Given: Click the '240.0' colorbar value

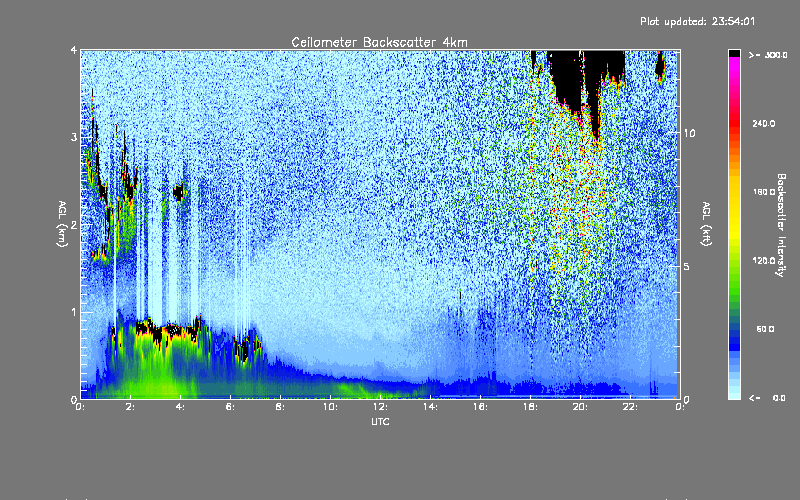Looking at the screenshot, I should click(764, 123).
